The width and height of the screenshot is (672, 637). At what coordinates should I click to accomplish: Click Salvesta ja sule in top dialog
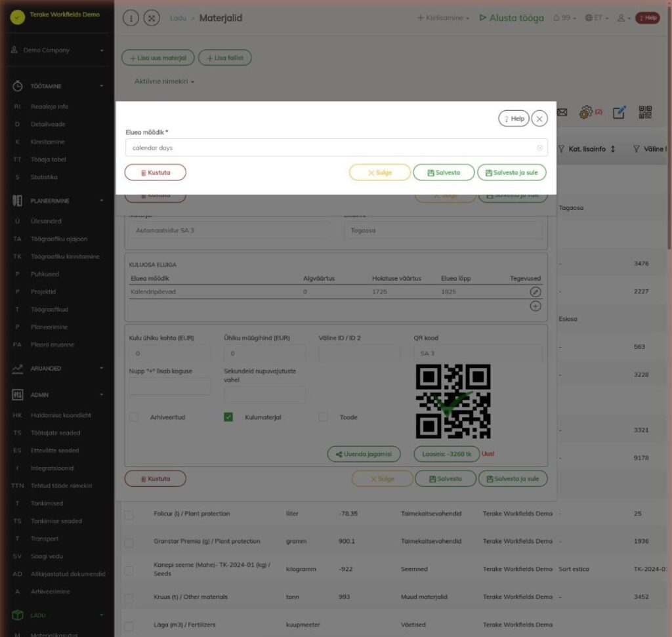coord(512,173)
